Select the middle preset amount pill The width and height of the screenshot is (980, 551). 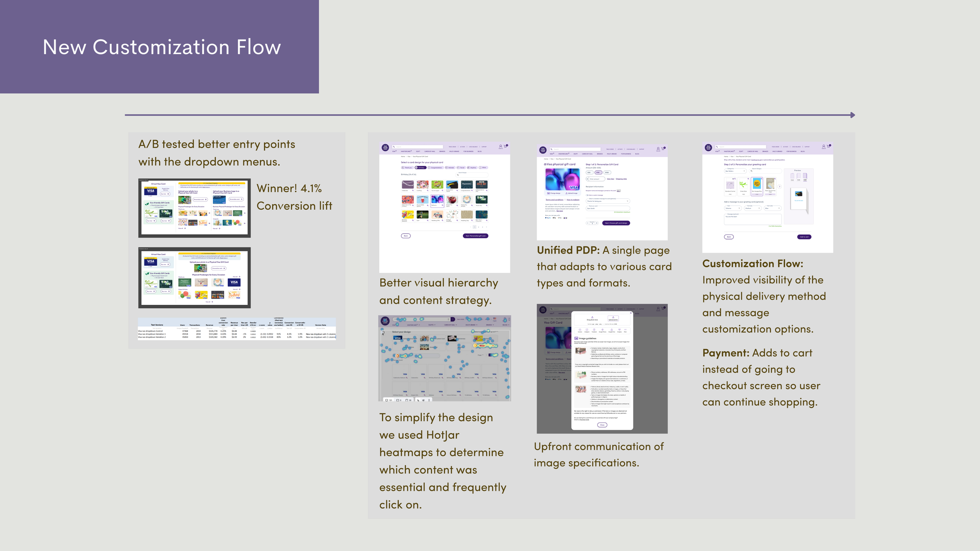[x=598, y=172]
